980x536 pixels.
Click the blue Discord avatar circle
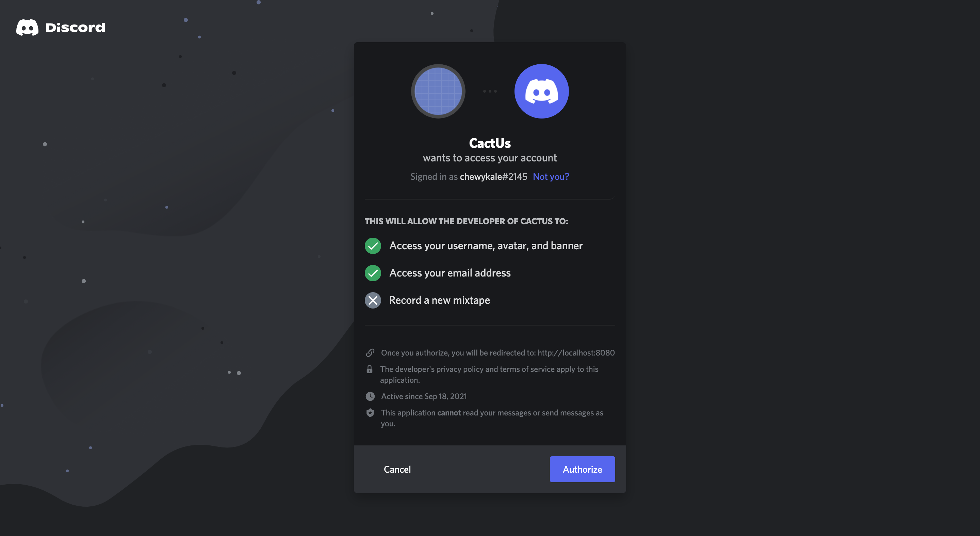(x=541, y=91)
